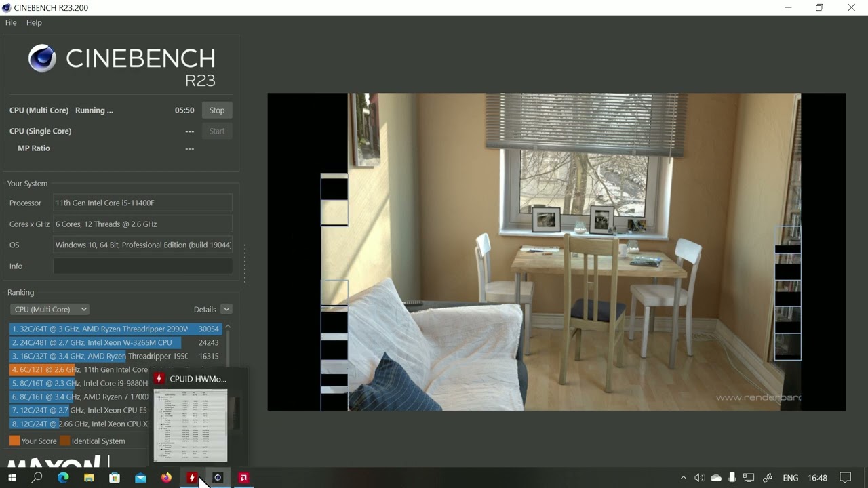Switch the ENG input language indicator
868x488 pixels.
[x=791, y=478]
